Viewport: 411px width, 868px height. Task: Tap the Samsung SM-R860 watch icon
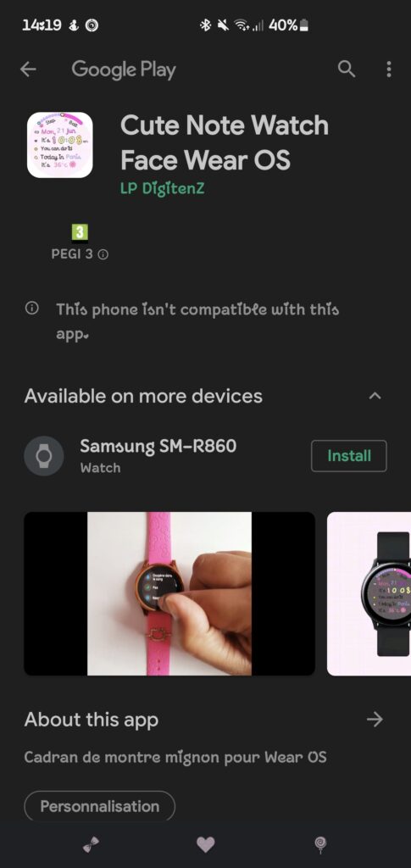click(44, 456)
